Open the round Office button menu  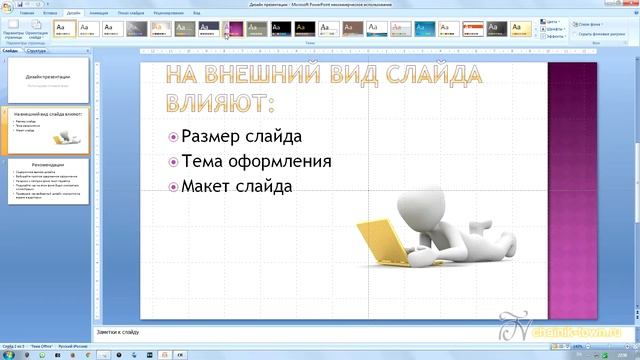[x=7, y=7]
